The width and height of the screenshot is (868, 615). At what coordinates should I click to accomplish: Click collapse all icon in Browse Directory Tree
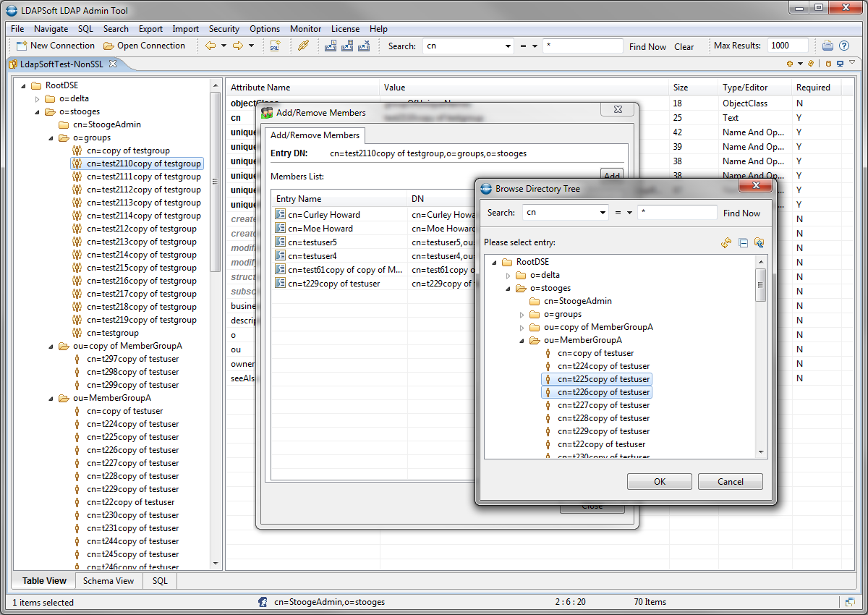pos(743,243)
